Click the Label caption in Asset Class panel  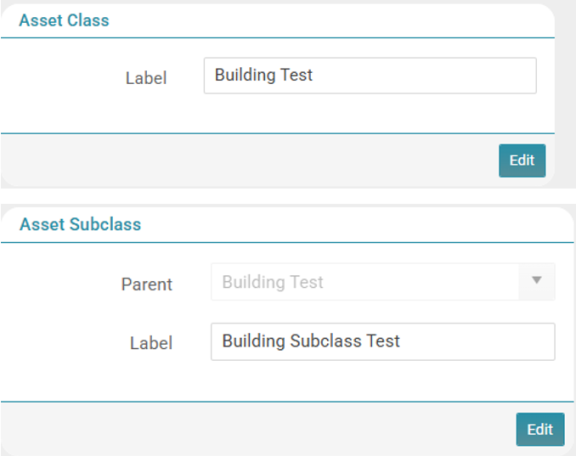pos(146,78)
